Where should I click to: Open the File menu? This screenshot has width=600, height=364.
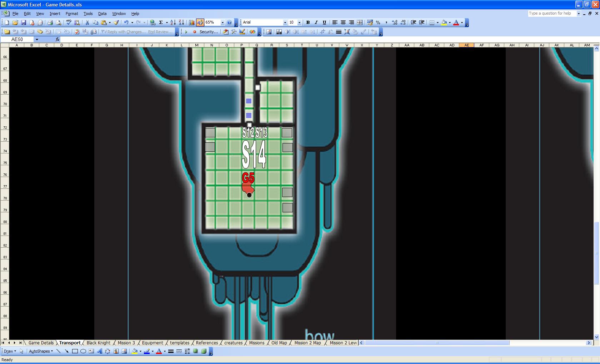15,14
